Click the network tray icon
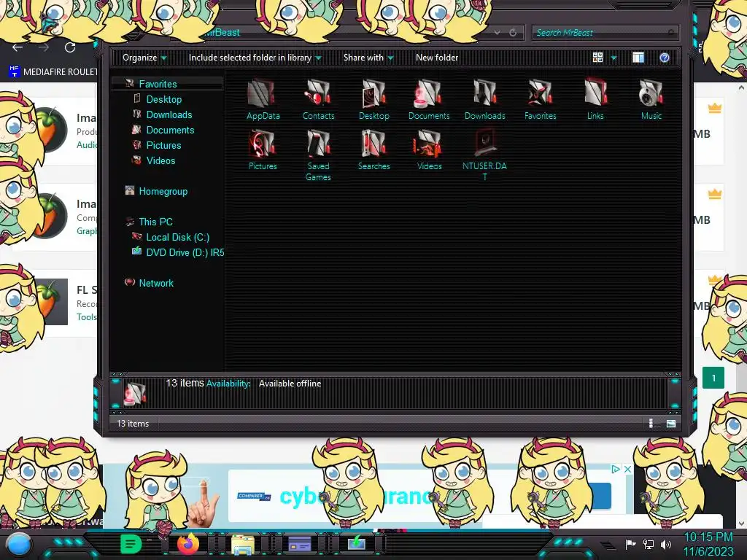This screenshot has height=560, width=747. coord(648,544)
